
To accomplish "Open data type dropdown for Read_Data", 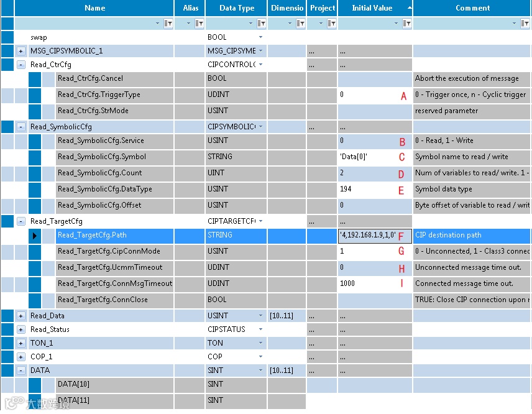I will tap(260, 316).
